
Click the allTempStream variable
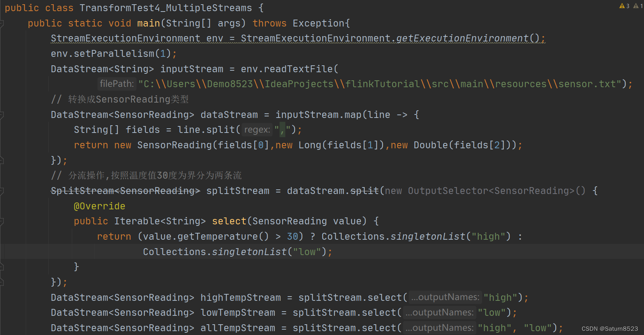pyautogui.click(x=238, y=328)
